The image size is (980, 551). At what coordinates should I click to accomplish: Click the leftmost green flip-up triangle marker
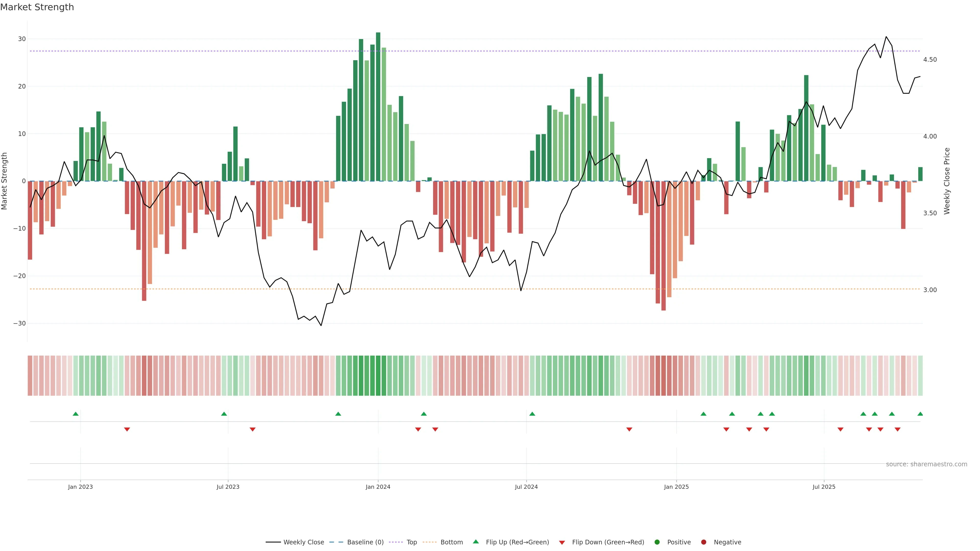click(76, 414)
